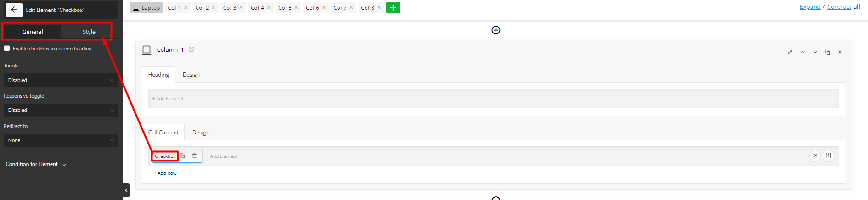
Task: Open the Toggle dropdown
Action: [61, 80]
